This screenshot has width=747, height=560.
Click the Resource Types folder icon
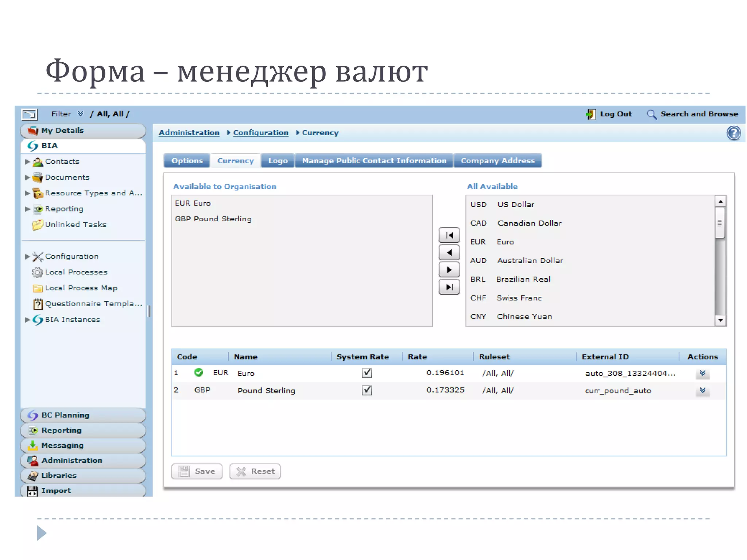click(x=38, y=193)
